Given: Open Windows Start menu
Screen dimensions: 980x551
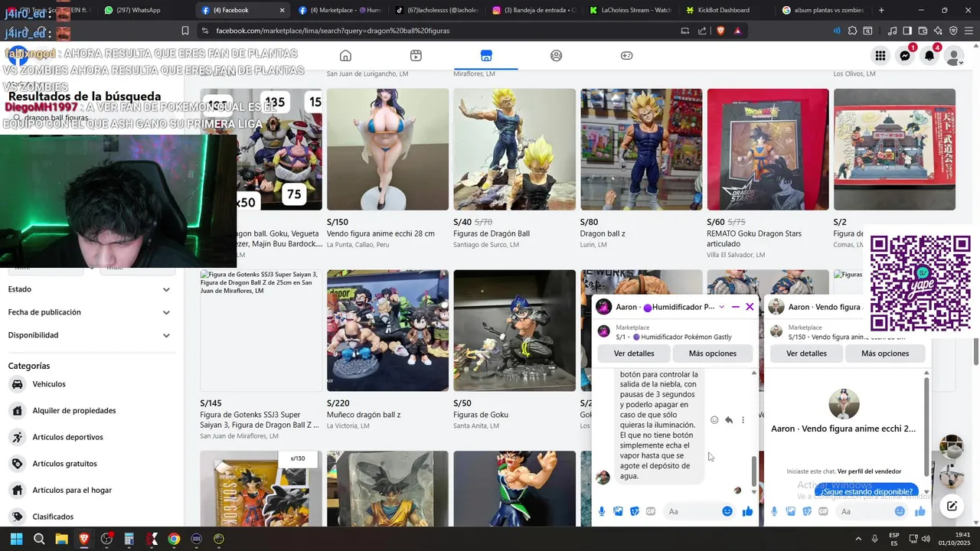Looking at the screenshot, I should click(16, 539).
